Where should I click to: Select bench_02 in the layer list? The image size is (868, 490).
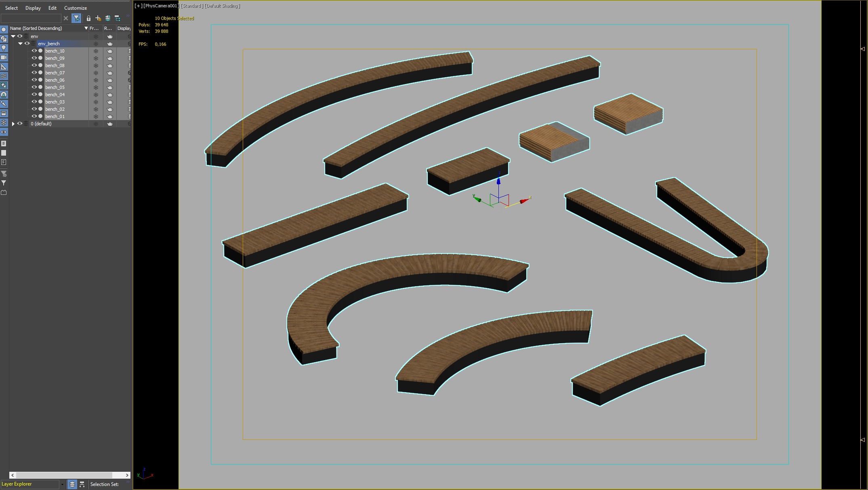(55, 109)
